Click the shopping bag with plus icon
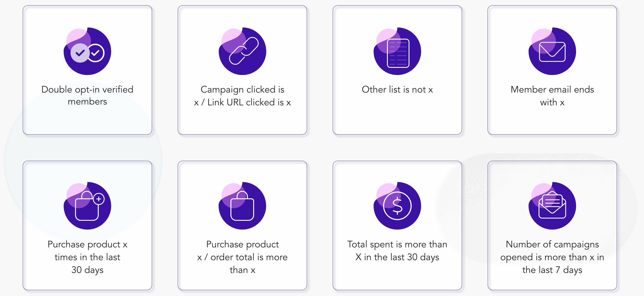The width and height of the screenshot is (644, 296). 87,206
